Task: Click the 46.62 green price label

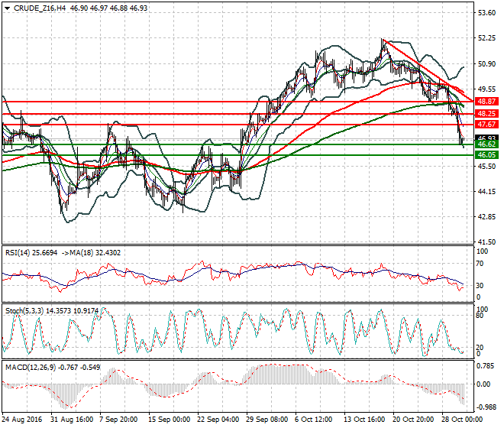Action: tap(486, 144)
